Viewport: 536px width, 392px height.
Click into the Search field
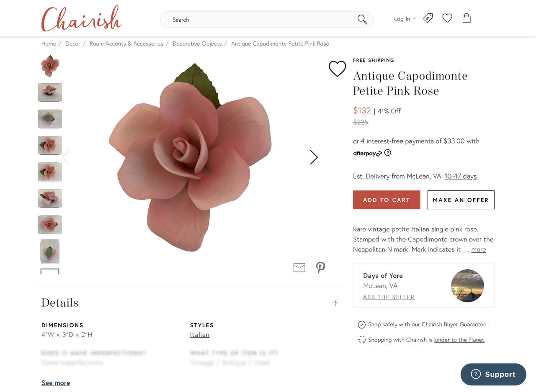[x=260, y=20]
